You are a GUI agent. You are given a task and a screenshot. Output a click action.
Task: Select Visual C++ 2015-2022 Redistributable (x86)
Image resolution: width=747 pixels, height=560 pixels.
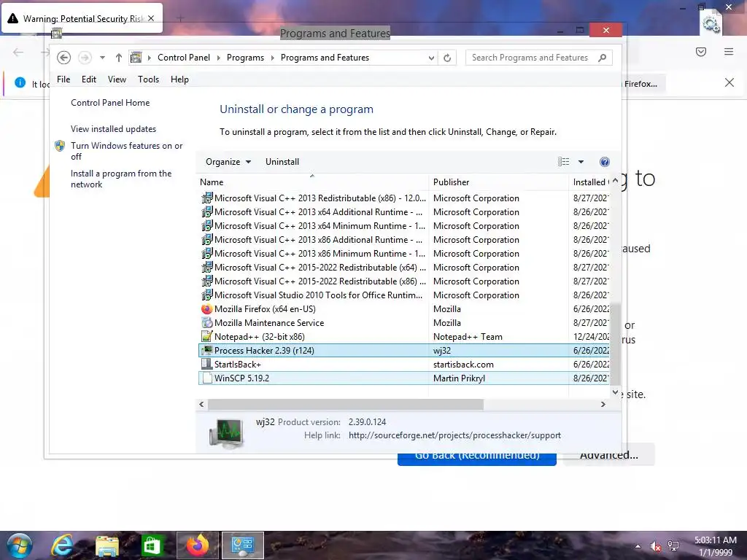[x=403, y=281]
